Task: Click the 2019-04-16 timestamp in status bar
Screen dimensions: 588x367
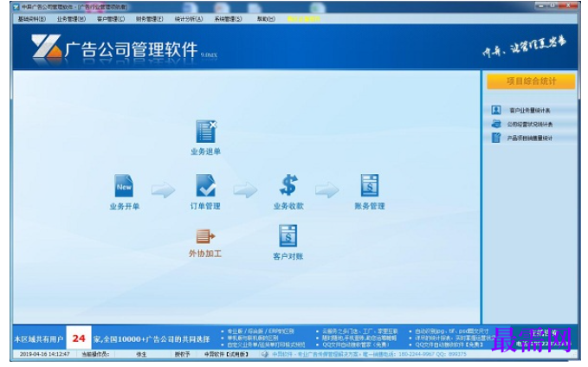Action: 44,354
